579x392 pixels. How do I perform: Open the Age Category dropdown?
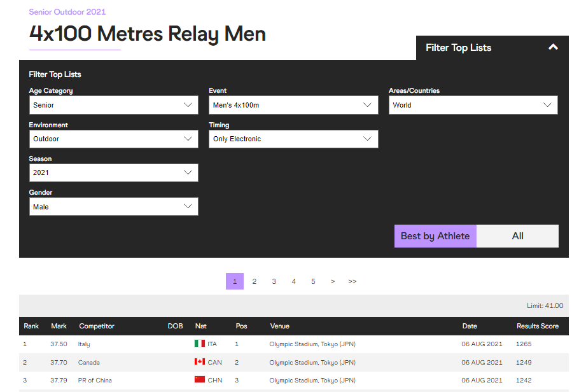(x=113, y=105)
